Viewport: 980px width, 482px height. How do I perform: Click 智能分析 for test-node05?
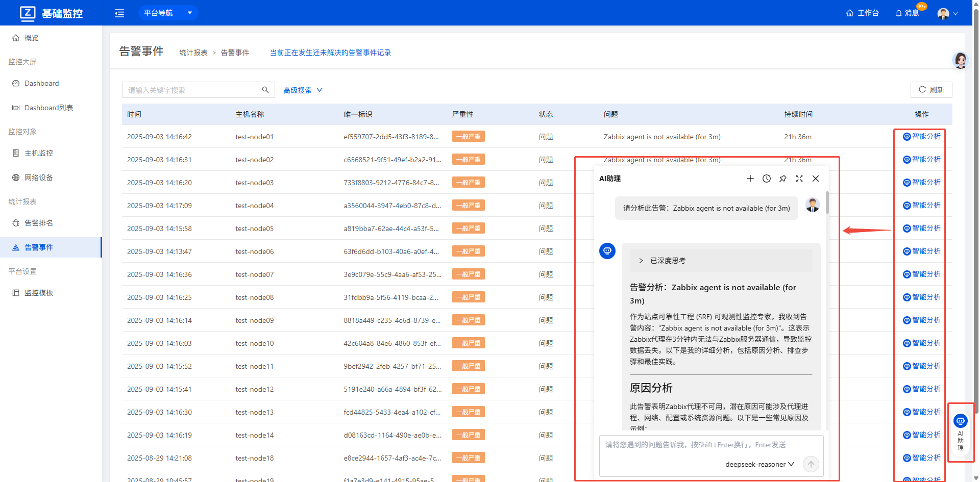tap(922, 229)
